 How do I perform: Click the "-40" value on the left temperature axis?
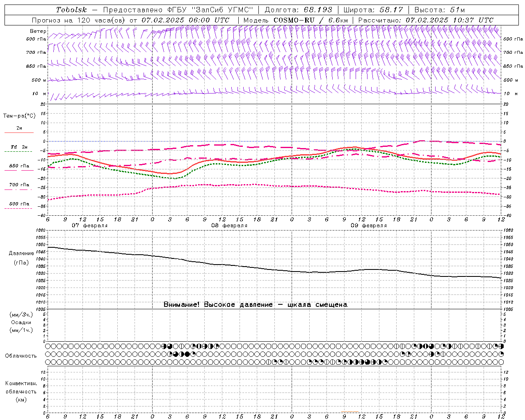click(42, 215)
